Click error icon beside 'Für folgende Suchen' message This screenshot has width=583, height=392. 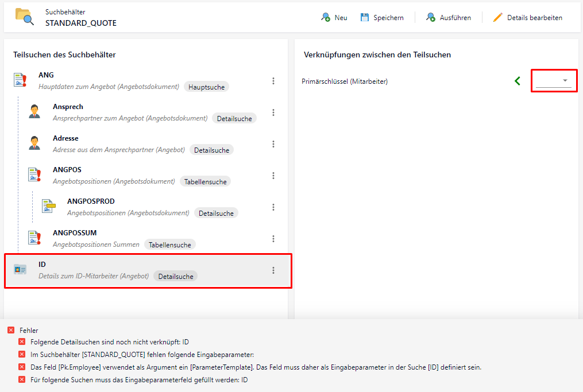click(22, 380)
